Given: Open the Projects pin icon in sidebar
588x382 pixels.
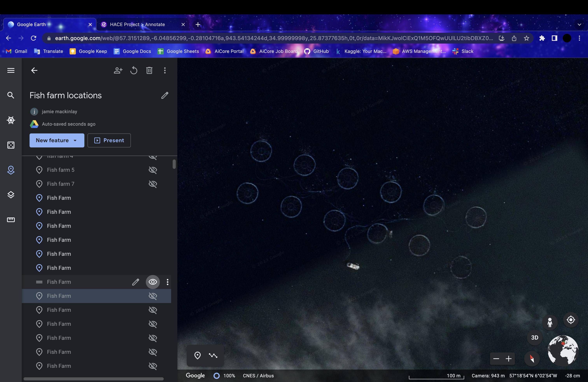Looking at the screenshot, I should coord(11,170).
